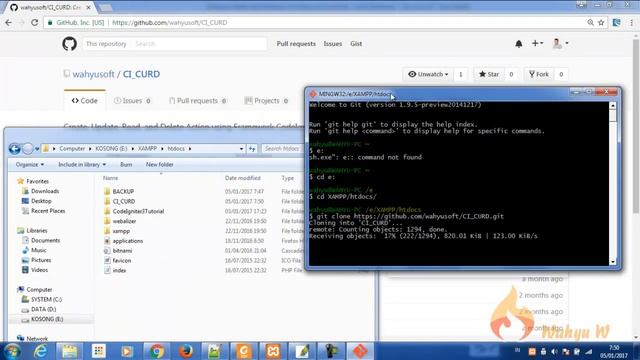
Task: Open the CI_CURD repository link
Action: click(x=141, y=74)
